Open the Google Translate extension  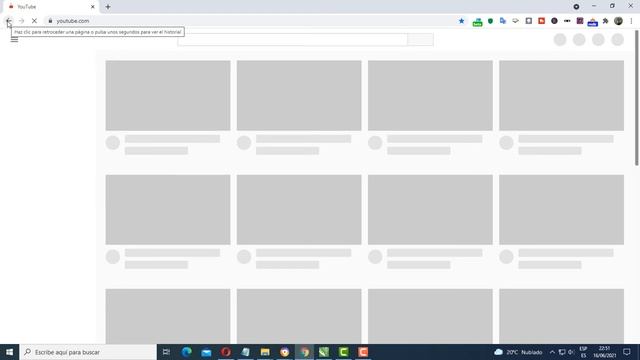(503, 21)
